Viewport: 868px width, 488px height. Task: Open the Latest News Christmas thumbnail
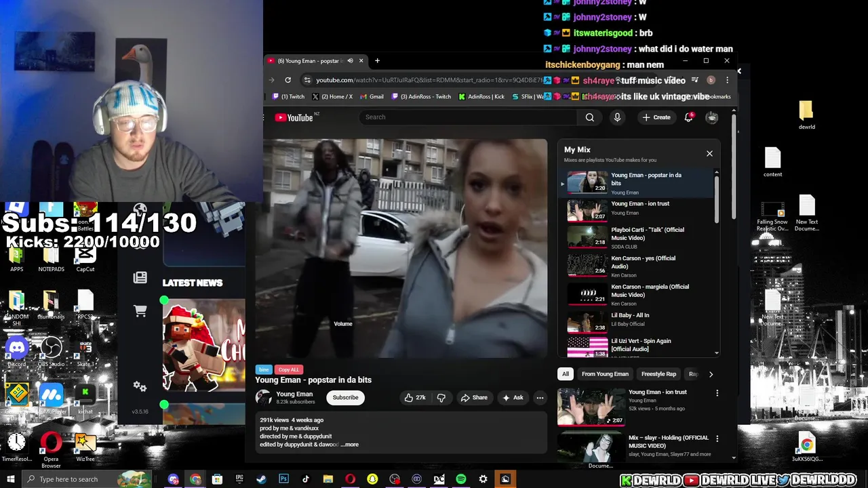pyautogui.click(x=203, y=346)
